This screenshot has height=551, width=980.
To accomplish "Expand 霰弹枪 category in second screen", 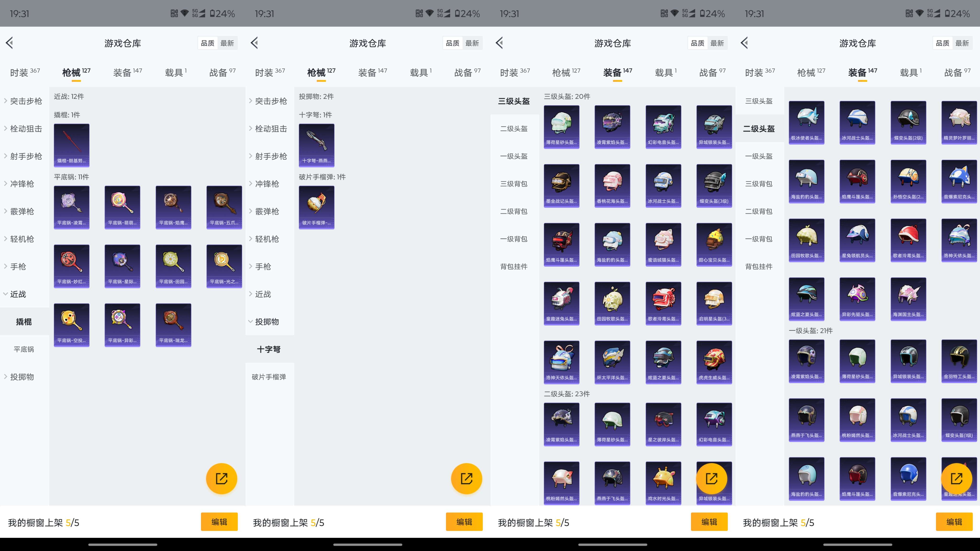I will coord(269,211).
